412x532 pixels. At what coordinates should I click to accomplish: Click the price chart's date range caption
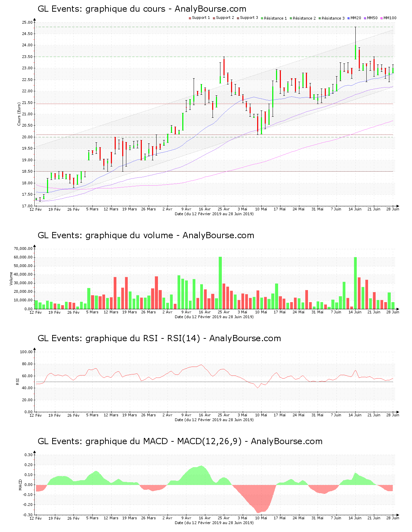214,214
